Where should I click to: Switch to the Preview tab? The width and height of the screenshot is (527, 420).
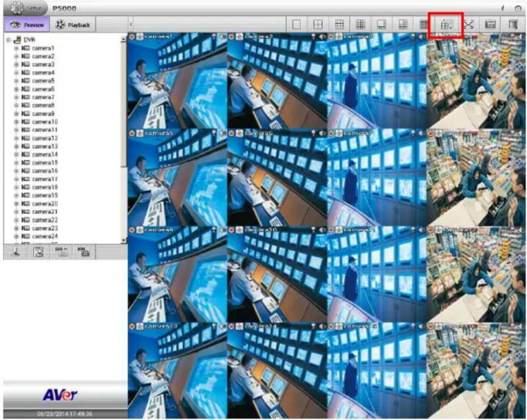pyautogui.click(x=27, y=25)
